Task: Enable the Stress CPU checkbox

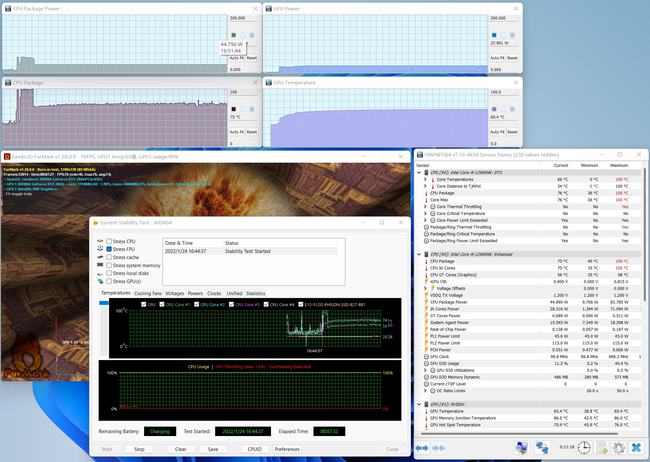Action: pos(109,241)
